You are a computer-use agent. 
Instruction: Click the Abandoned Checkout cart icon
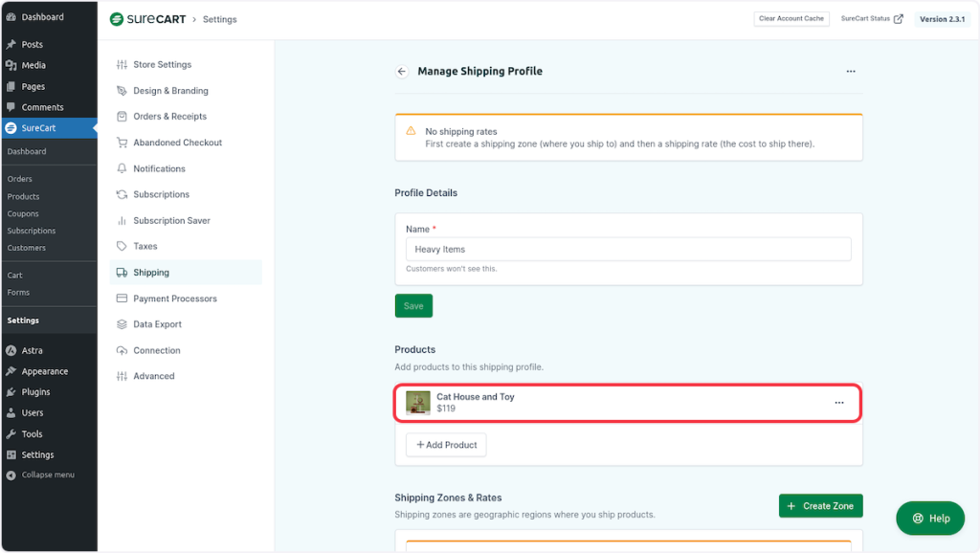tap(122, 143)
